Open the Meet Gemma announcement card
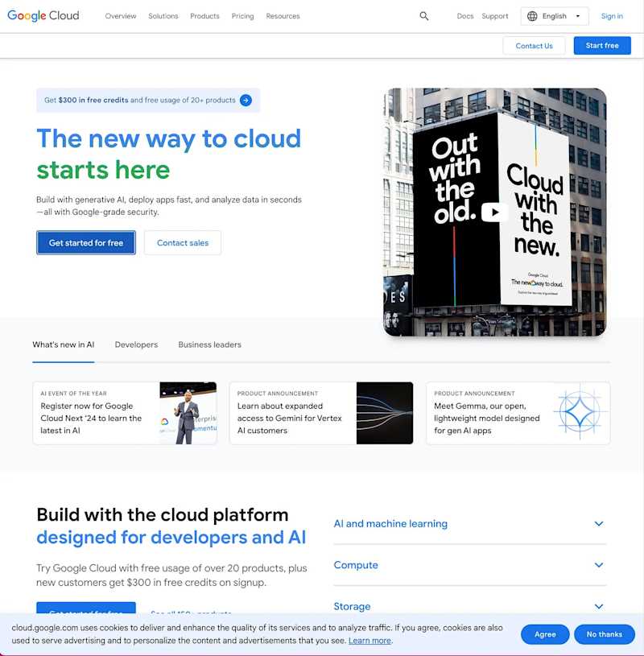 (518, 413)
